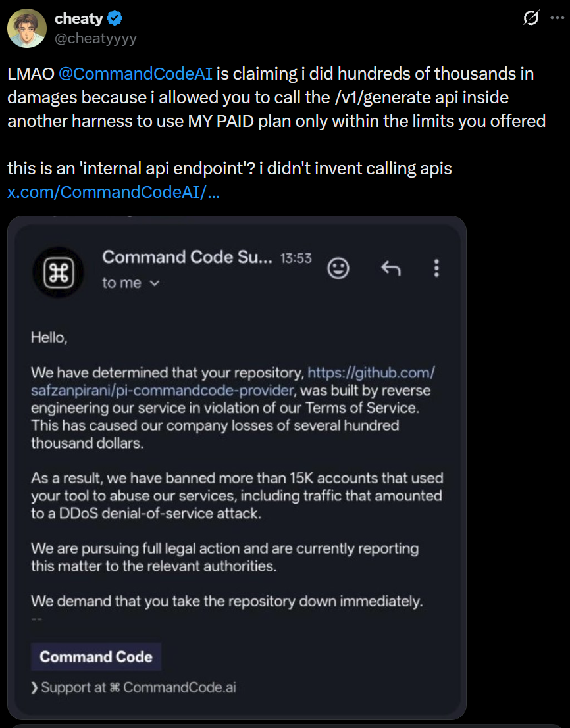Viewport: 570px width, 728px height.
Task: Click the Command Code sender logo
Action: click(59, 272)
